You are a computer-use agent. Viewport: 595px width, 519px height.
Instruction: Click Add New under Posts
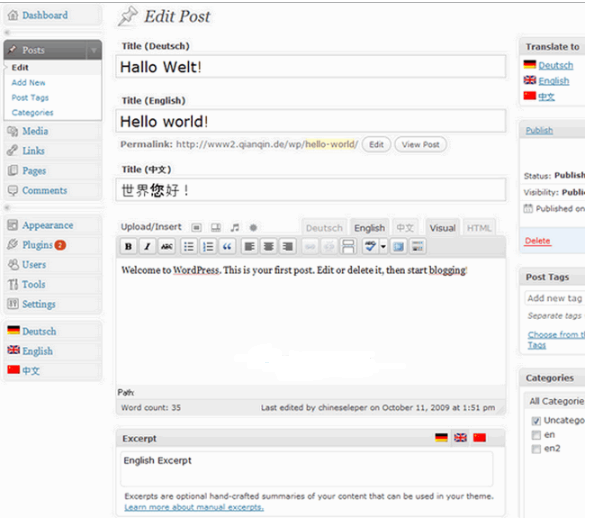(x=28, y=83)
